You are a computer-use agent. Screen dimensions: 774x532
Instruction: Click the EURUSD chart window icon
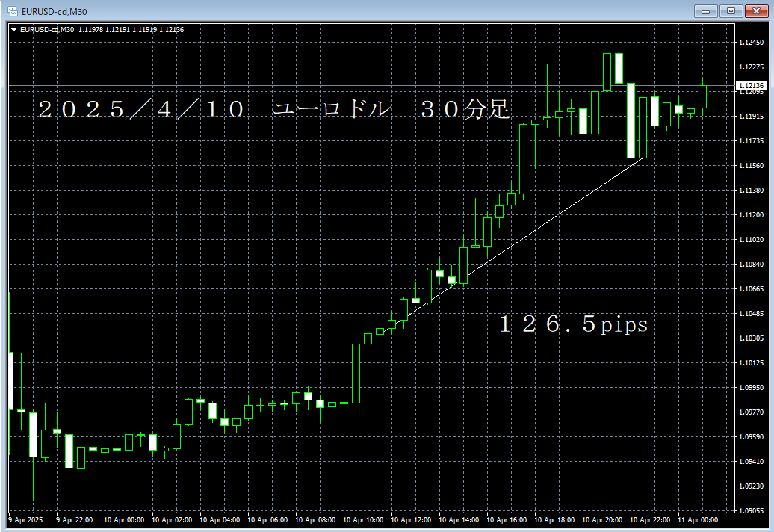(13, 11)
